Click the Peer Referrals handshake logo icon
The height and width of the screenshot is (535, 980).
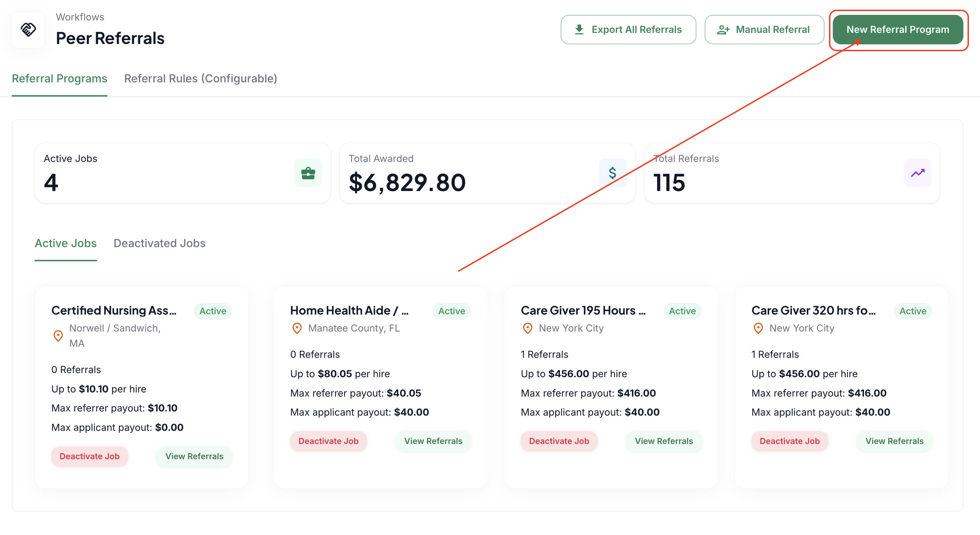[28, 29]
